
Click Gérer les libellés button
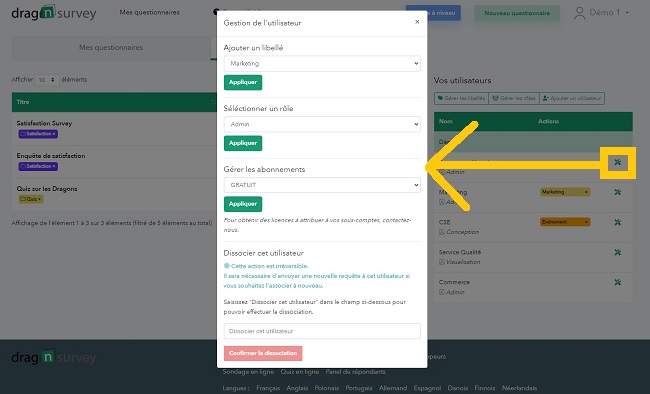(x=461, y=98)
